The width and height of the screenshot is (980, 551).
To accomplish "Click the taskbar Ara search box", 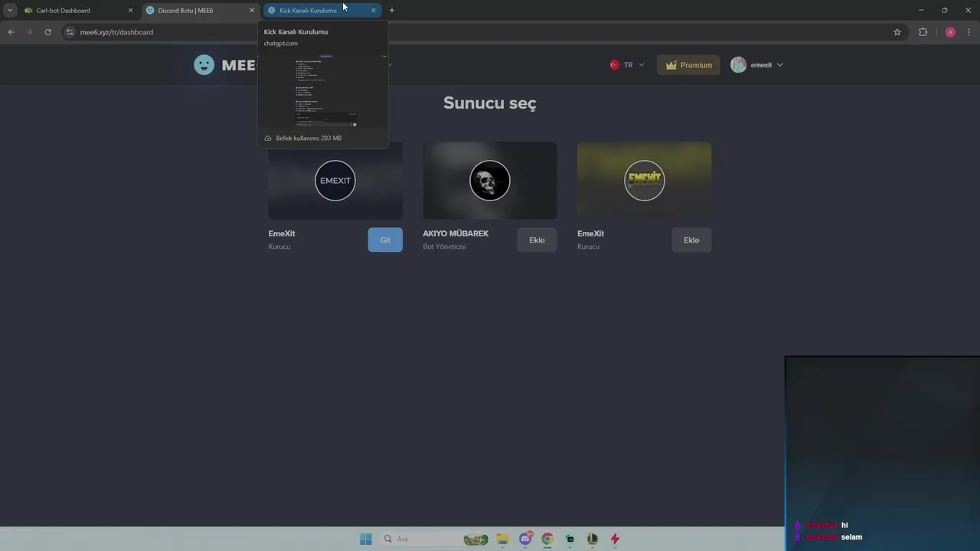I will point(434,539).
